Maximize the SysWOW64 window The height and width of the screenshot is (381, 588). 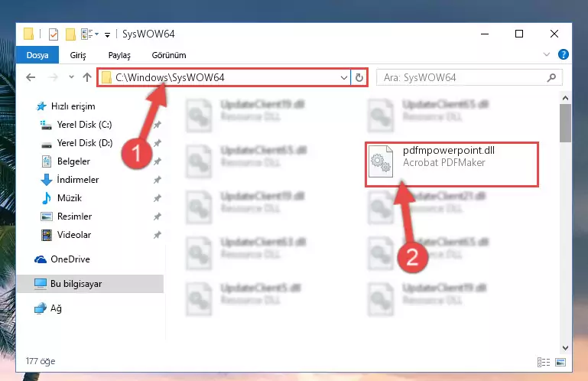(519, 34)
